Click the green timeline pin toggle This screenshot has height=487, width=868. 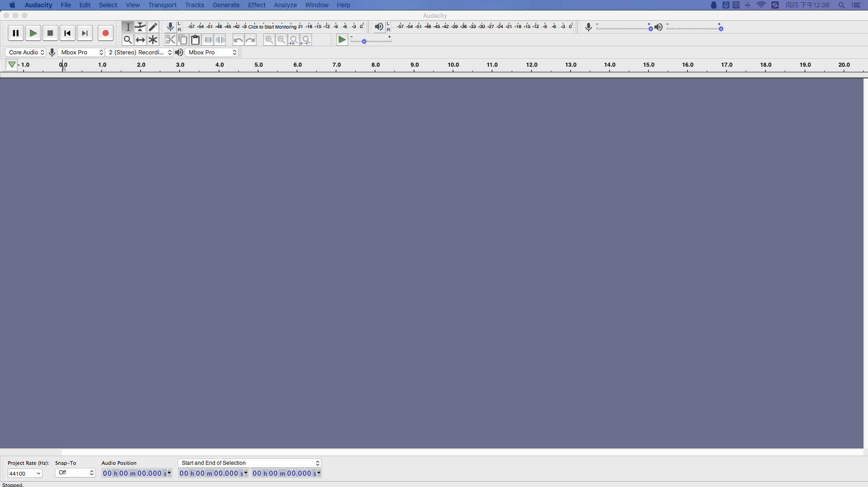tap(12, 65)
